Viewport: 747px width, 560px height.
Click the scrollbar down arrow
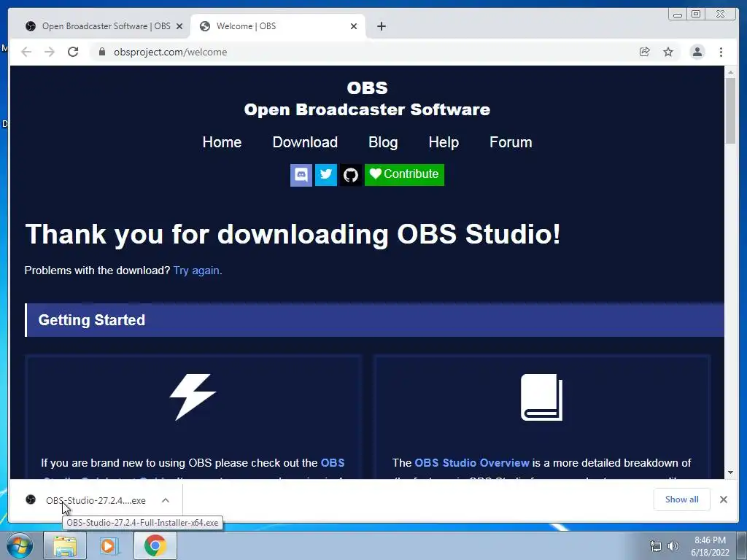tap(730, 472)
